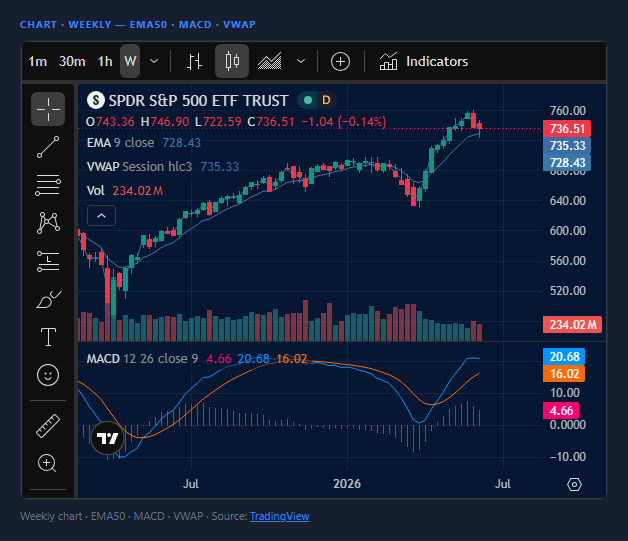Select the 30m timeframe
Image resolution: width=628 pixels, height=541 pixels.
pyautogui.click(x=72, y=62)
